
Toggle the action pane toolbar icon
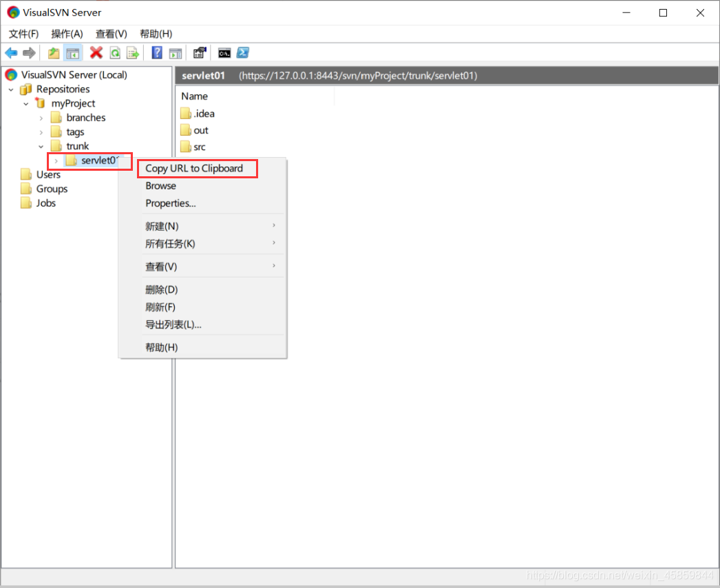(x=176, y=53)
